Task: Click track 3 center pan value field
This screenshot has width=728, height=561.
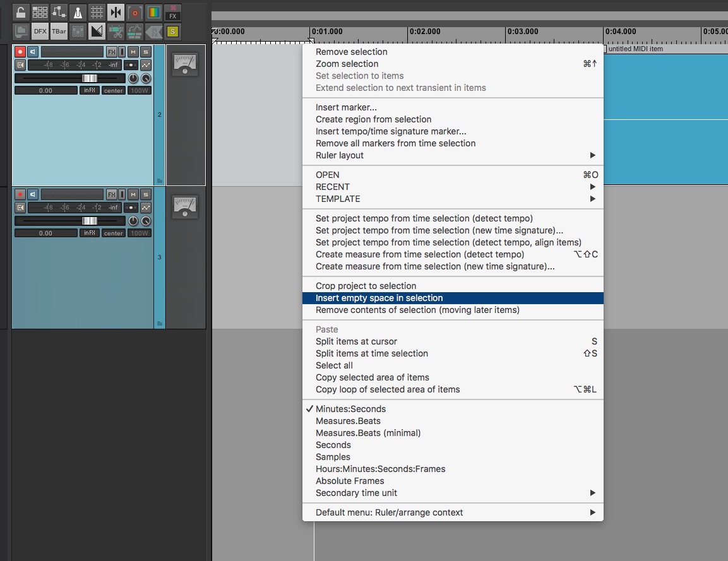Action: (113, 233)
